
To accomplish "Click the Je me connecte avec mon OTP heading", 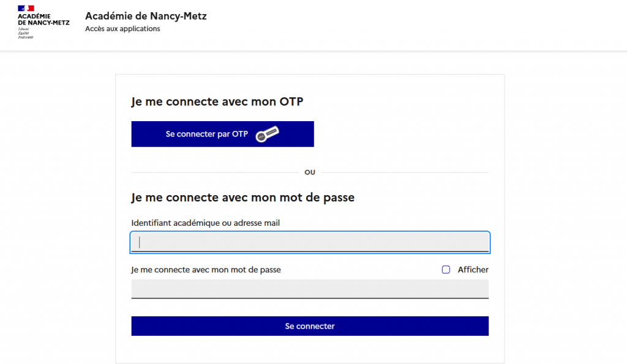I will click(x=217, y=102).
